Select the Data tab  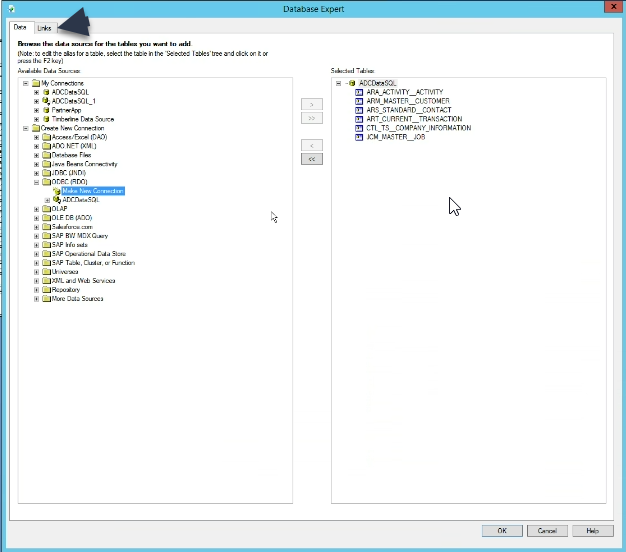tap(20, 27)
